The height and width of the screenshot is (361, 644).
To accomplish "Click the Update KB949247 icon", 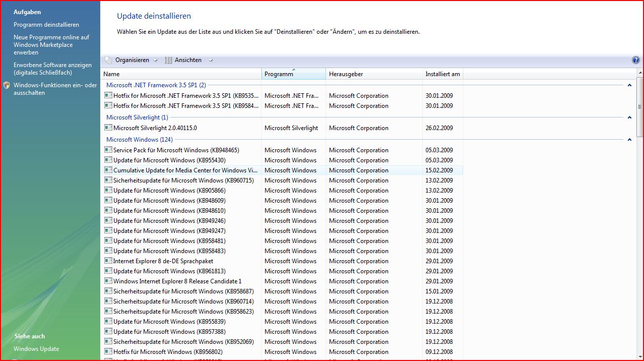I will 108,230.
